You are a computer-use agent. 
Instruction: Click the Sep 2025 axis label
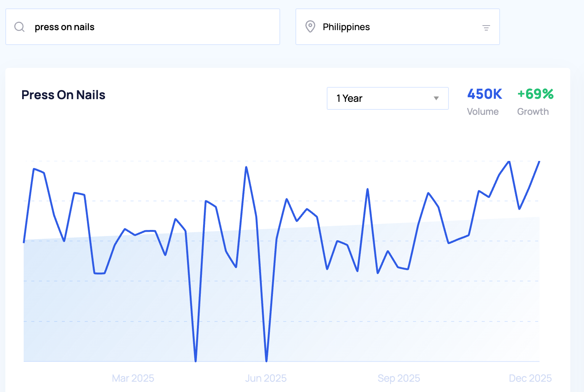398,378
